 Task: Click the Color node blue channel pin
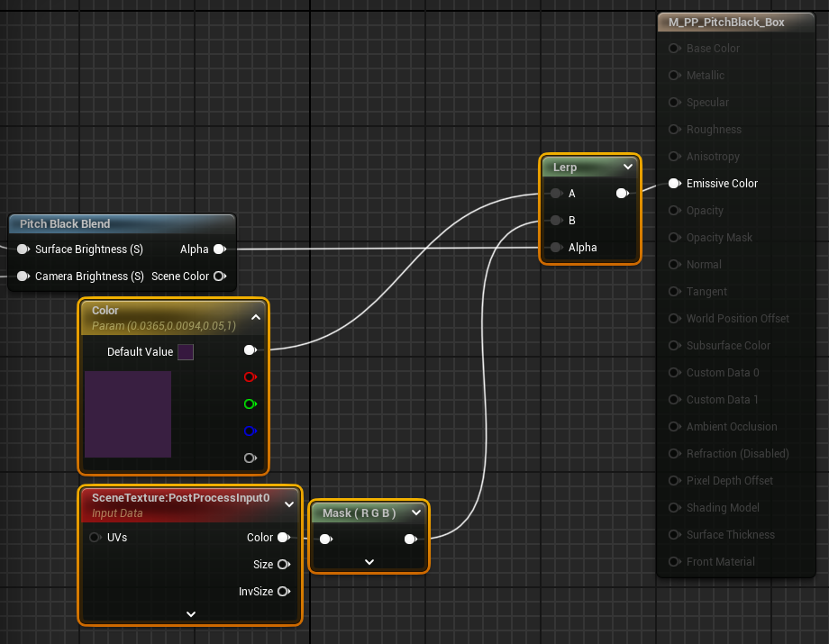pos(251,431)
